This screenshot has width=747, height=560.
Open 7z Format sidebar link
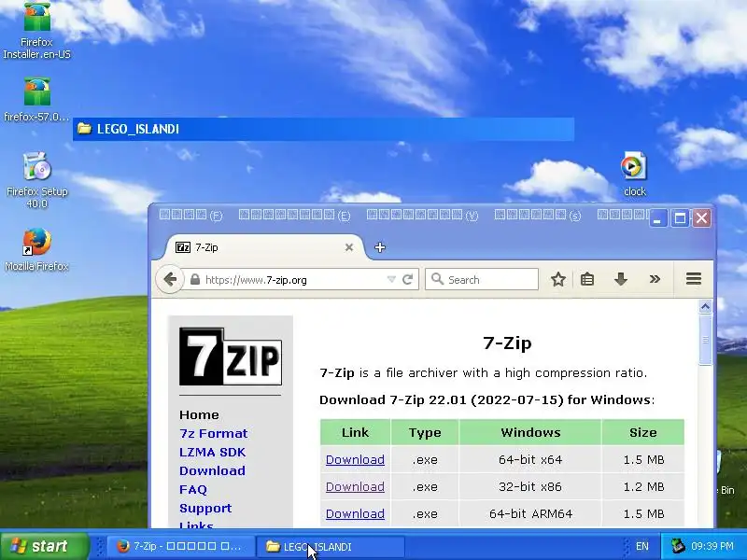[214, 433]
